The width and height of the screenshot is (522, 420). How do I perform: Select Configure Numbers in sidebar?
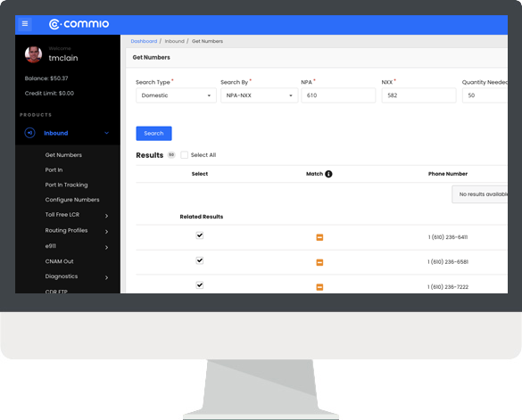(x=72, y=200)
